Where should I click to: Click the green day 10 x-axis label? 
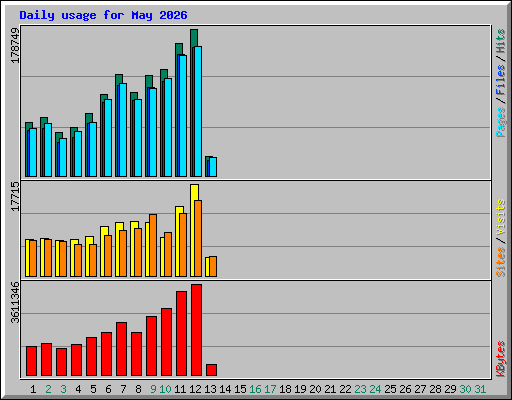[165, 389]
